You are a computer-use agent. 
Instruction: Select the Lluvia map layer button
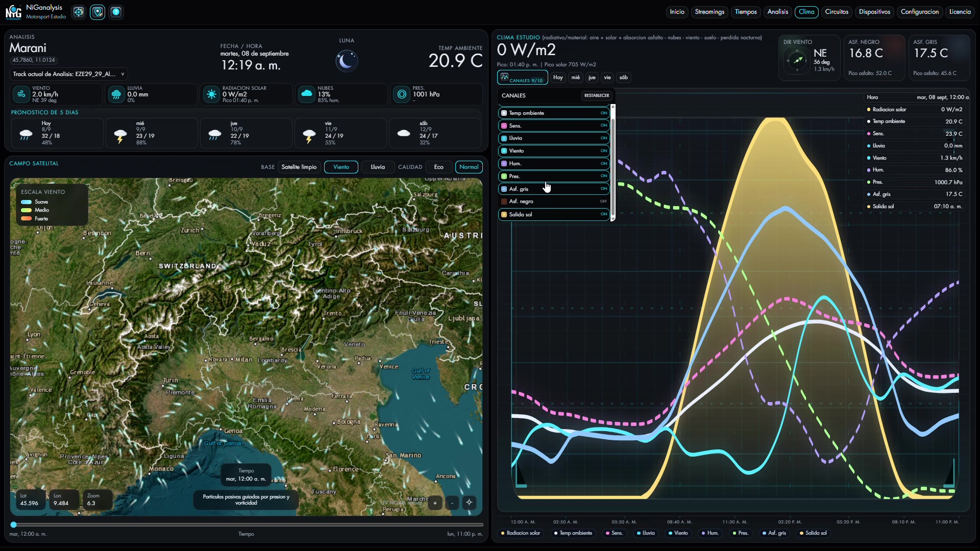pos(378,167)
